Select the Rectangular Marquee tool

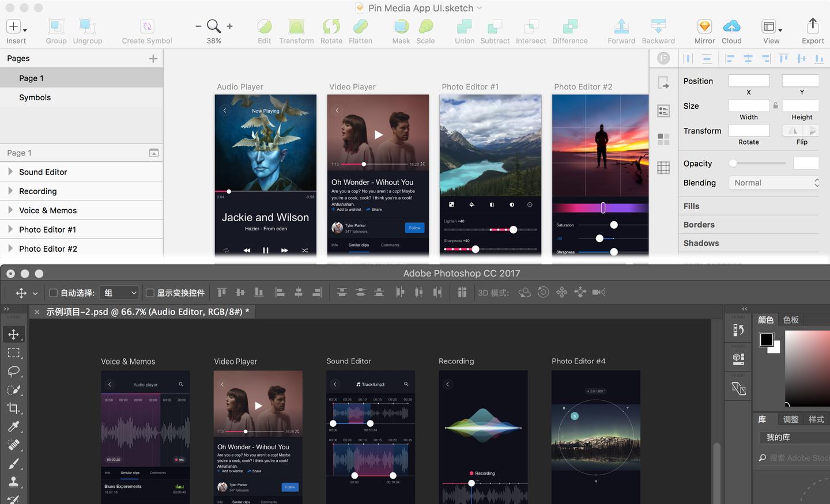pyautogui.click(x=14, y=353)
